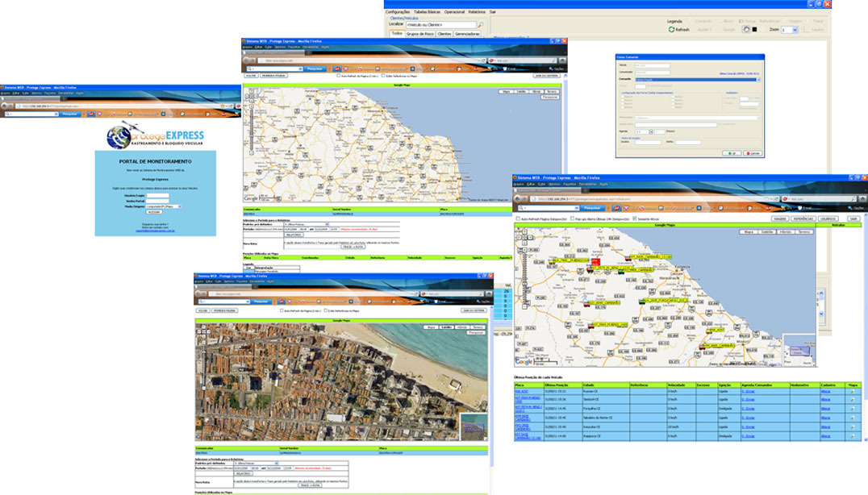The image size is (868, 495).
Task: Click the USUÁRIOS button in fleet map window
Action: [828, 219]
